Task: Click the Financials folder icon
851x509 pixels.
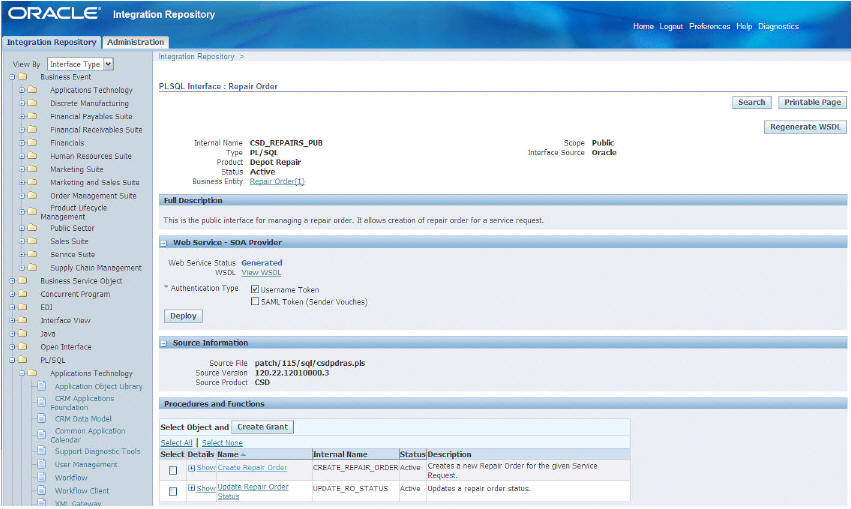Action: 33,143
